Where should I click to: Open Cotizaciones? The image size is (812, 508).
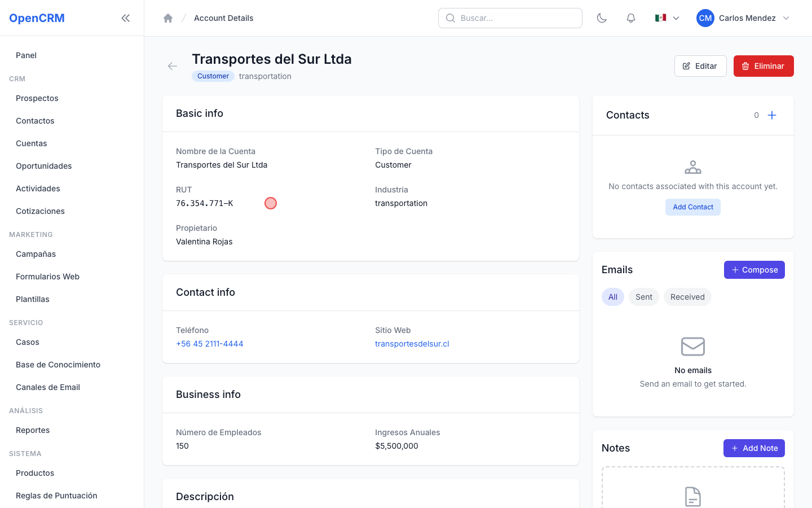click(x=72, y=211)
